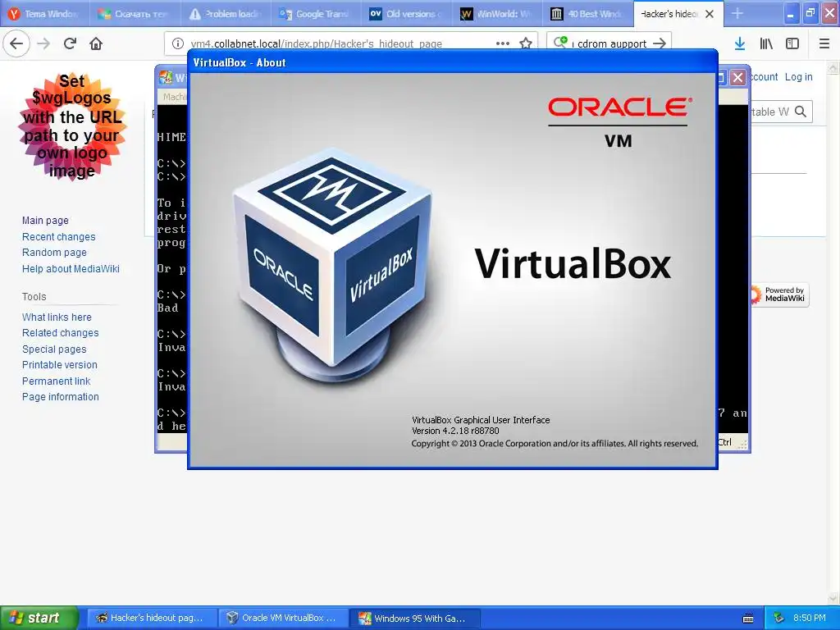The image size is (840, 630).
Task: Switch to Google Translate tab
Action: coord(315,14)
